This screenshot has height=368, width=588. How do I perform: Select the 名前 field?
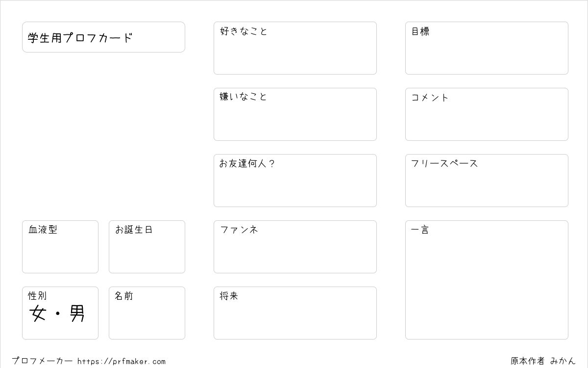click(147, 313)
